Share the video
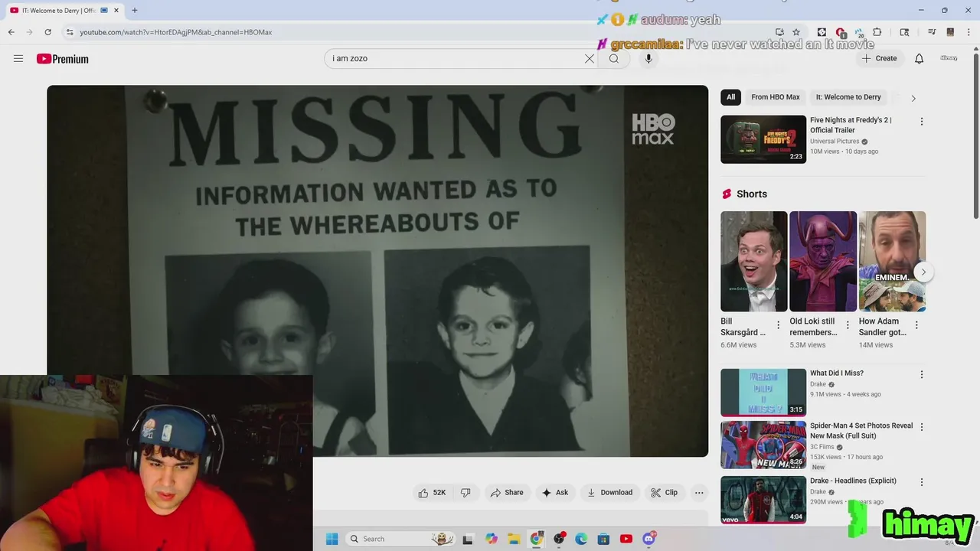 (507, 493)
